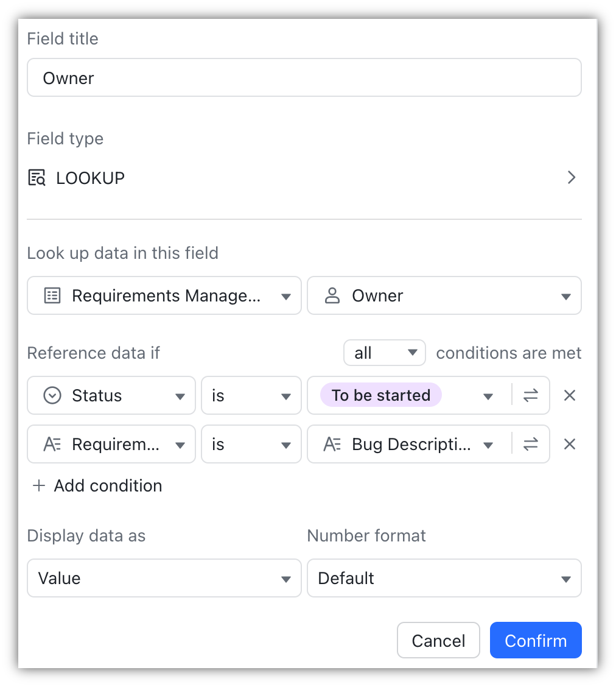Open the first condition's is operator dropdown

(x=251, y=396)
